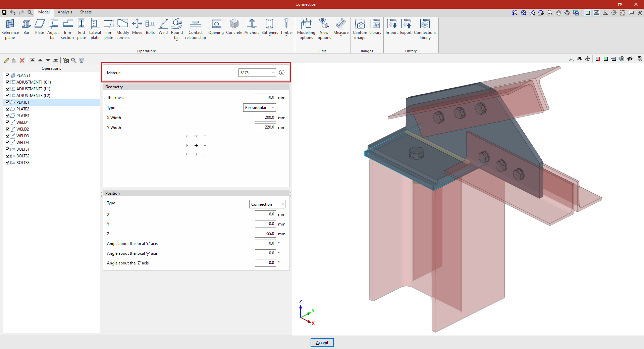Click the Capture image icon
Screen dimensions: 644x349
click(360, 29)
